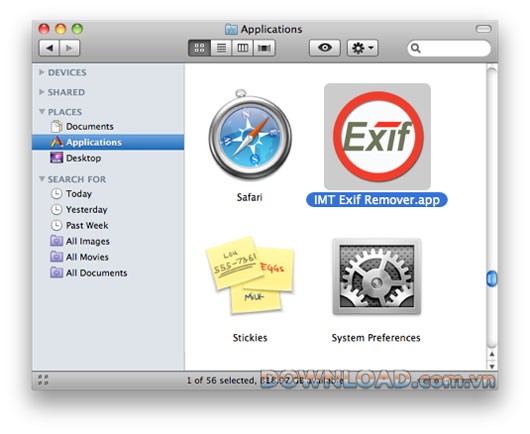The width and height of the screenshot is (530, 434).
Task: Go back with the left arrow button
Action: pos(49,48)
